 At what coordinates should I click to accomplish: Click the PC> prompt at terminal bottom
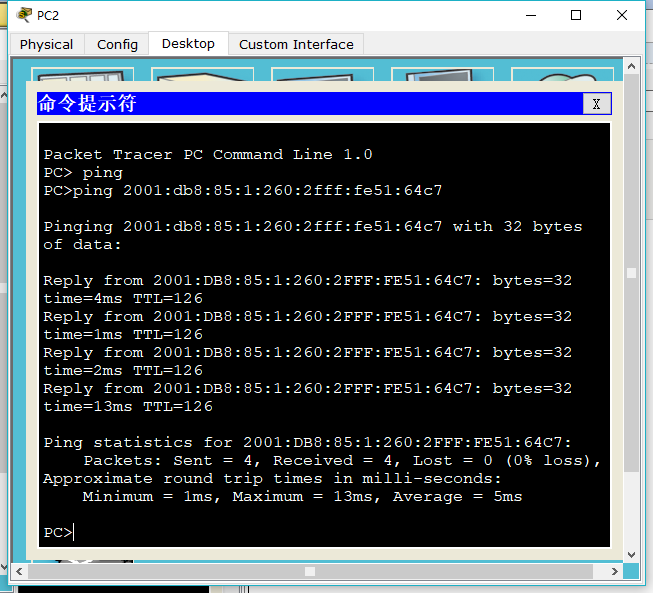pyautogui.click(x=58, y=533)
